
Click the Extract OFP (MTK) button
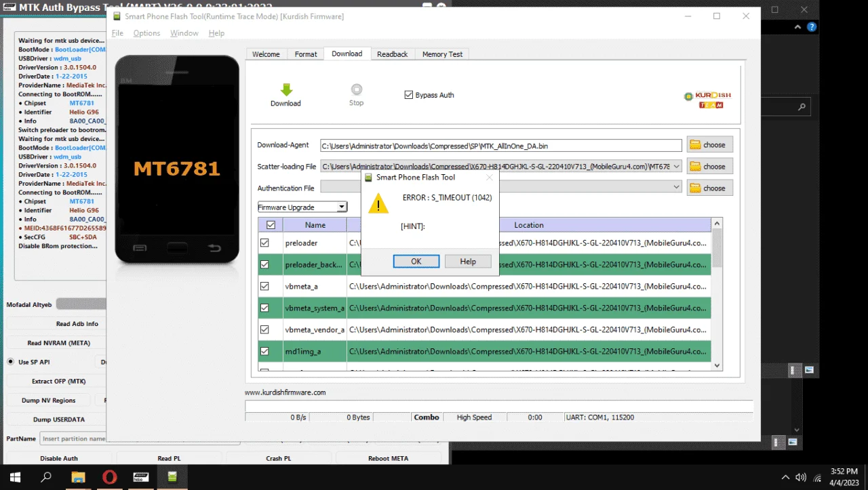[x=58, y=382]
